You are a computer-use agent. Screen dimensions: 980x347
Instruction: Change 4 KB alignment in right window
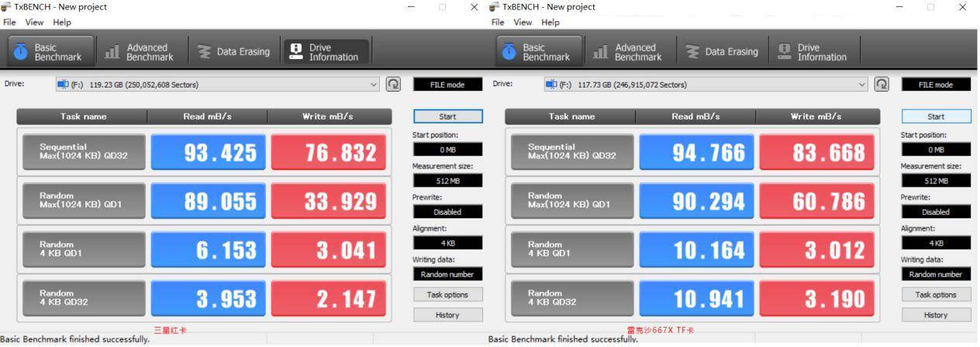[936, 243]
